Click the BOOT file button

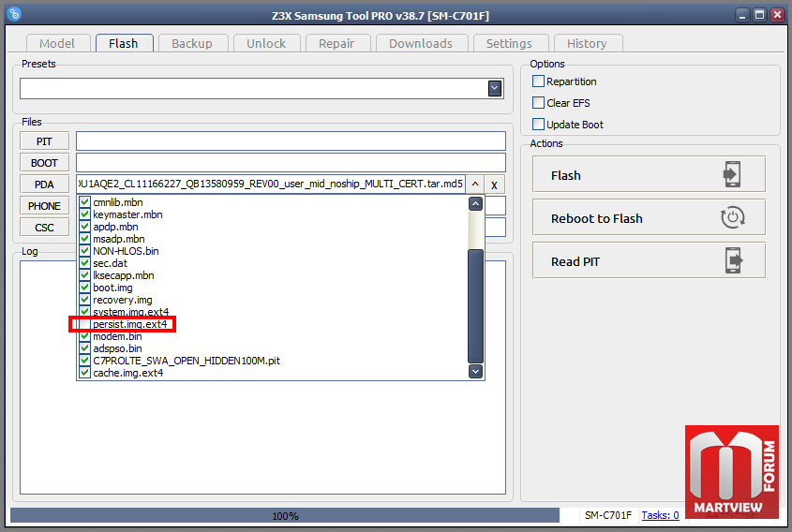(44, 163)
